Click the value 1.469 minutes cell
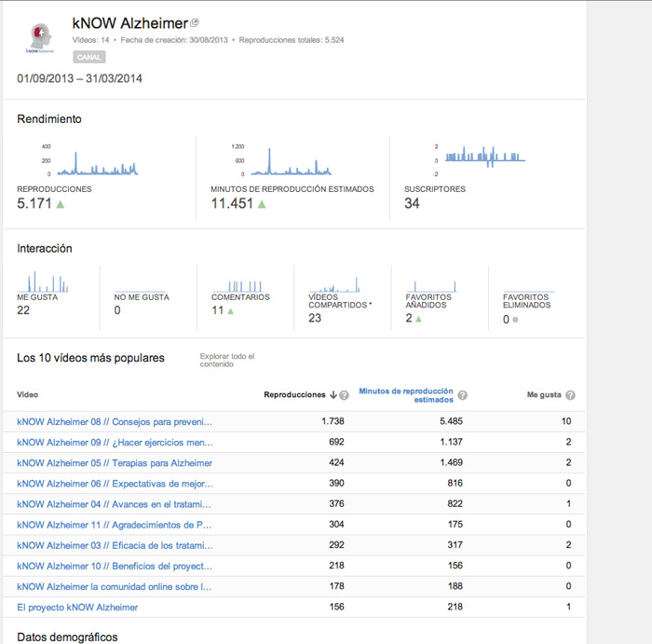This screenshot has width=652, height=644. [x=451, y=462]
